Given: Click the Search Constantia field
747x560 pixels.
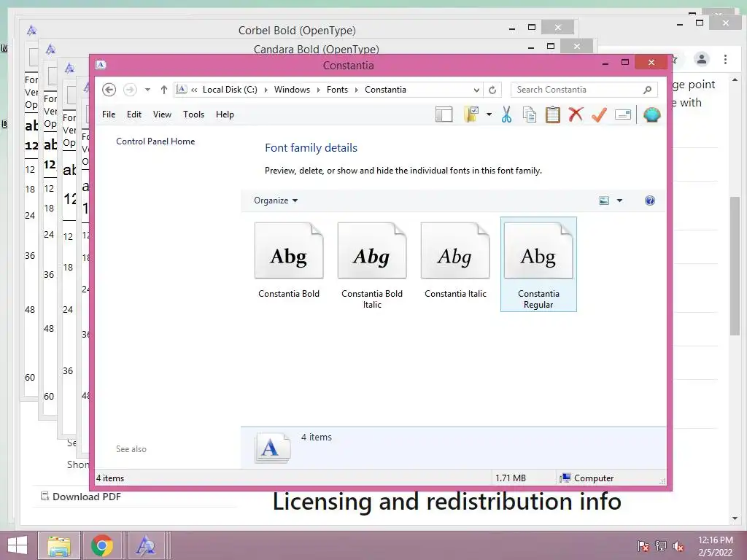Looking at the screenshot, I should tap(584, 90).
